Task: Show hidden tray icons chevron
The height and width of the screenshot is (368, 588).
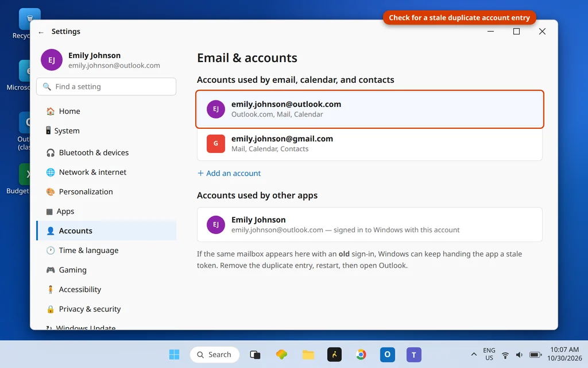Action: pos(474,354)
